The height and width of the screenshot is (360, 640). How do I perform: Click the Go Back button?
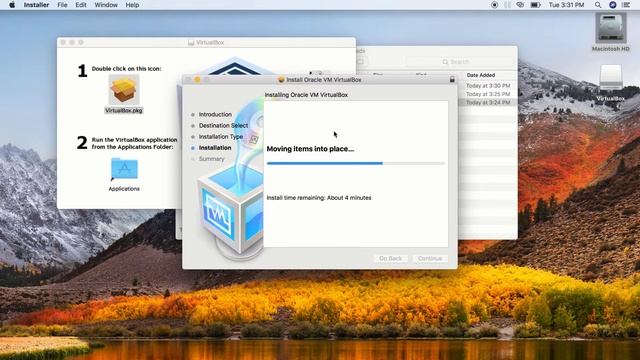click(x=391, y=258)
